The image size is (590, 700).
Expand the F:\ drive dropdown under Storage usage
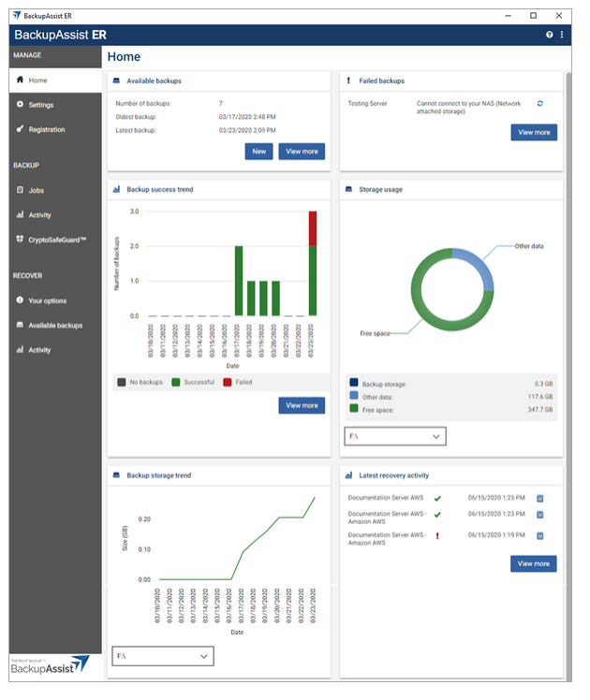pos(395,436)
